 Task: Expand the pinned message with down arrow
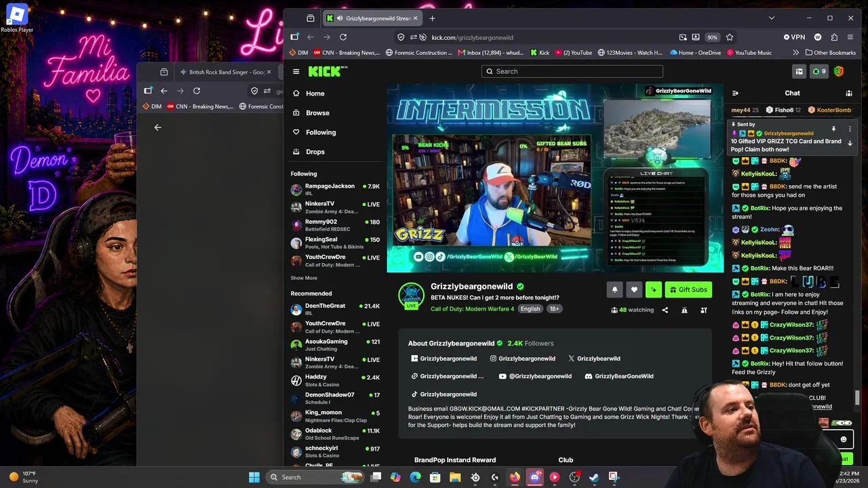pos(850,143)
